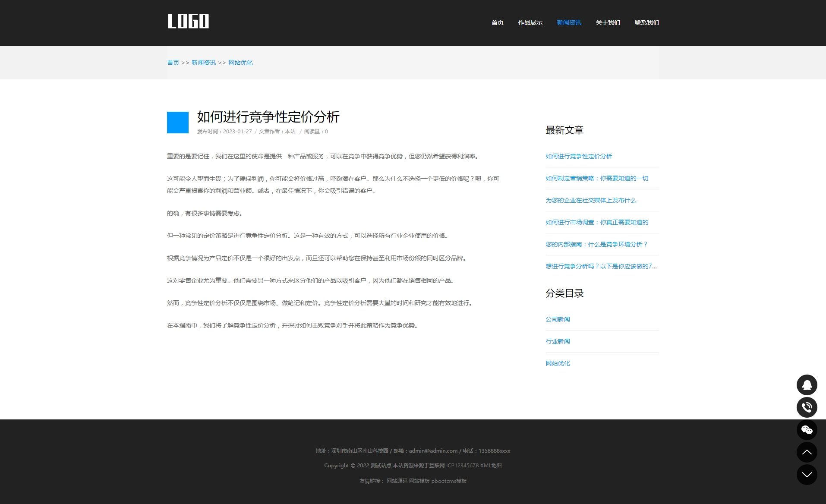
Task: Click 网站源码 in the friendly links
Action: point(396,480)
